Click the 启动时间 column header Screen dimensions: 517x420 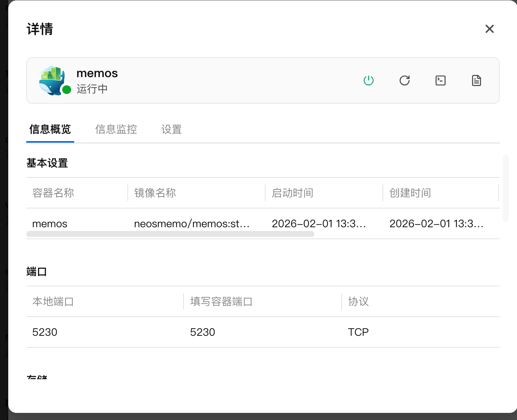[x=293, y=193]
